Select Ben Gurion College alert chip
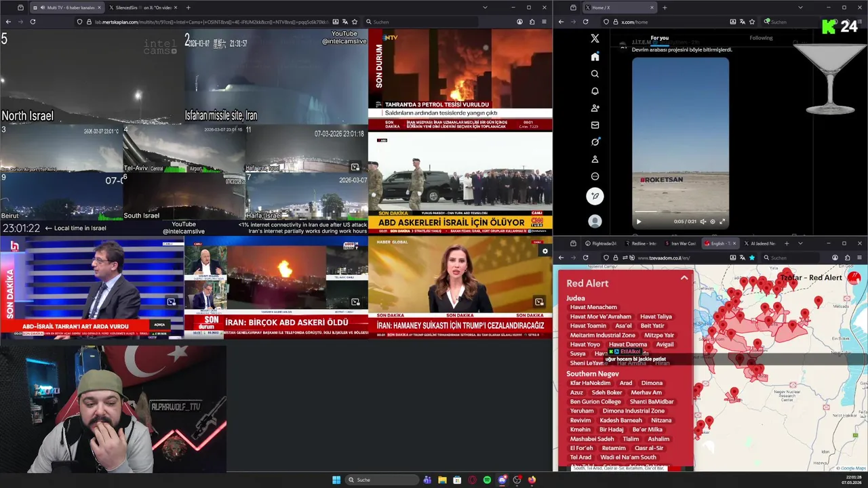Screen dimensions: 868x488 tap(595, 401)
